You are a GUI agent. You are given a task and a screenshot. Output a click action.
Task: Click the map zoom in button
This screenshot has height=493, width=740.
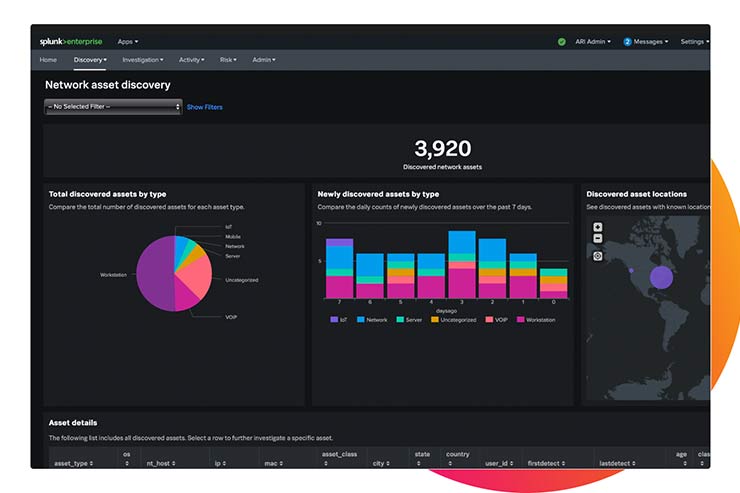pyautogui.click(x=597, y=227)
